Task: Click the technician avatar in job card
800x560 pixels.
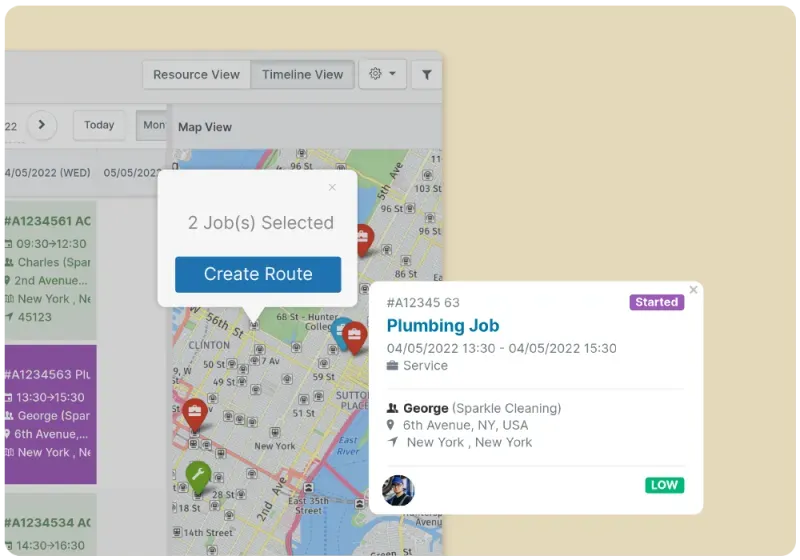Action: [398, 490]
